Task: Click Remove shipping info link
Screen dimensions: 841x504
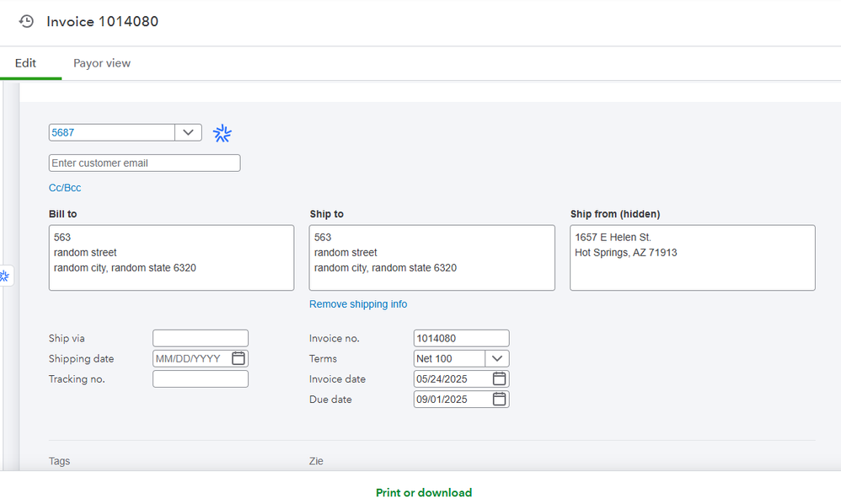Action: tap(358, 304)
